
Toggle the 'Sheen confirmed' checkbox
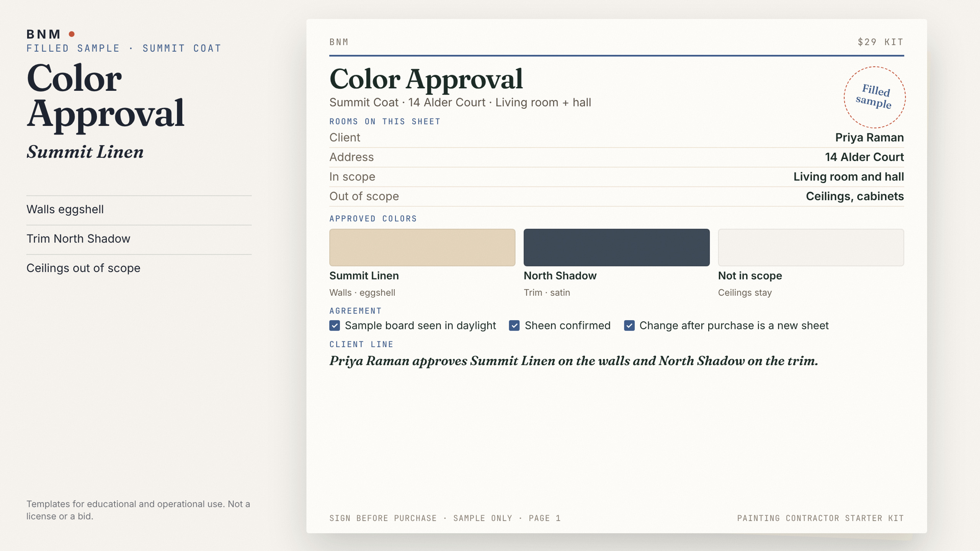pos(514,326)
